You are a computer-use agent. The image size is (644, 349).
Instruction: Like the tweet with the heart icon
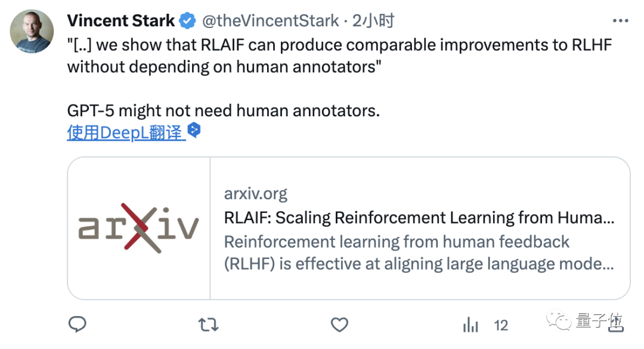coord(339,325)
